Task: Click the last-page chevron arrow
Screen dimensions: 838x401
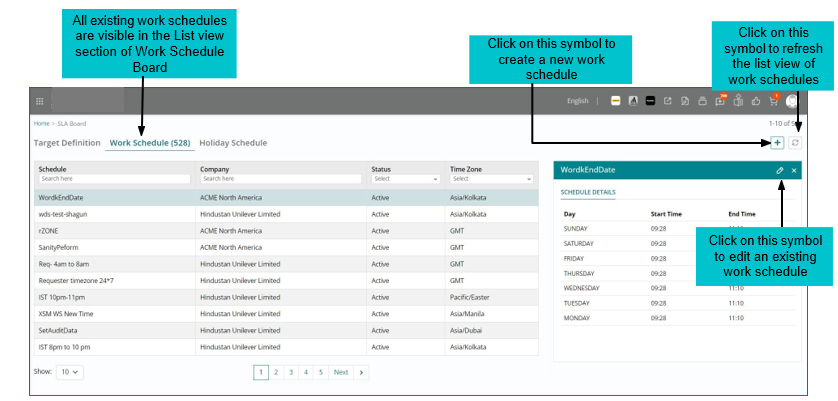Action: point(361,373)
